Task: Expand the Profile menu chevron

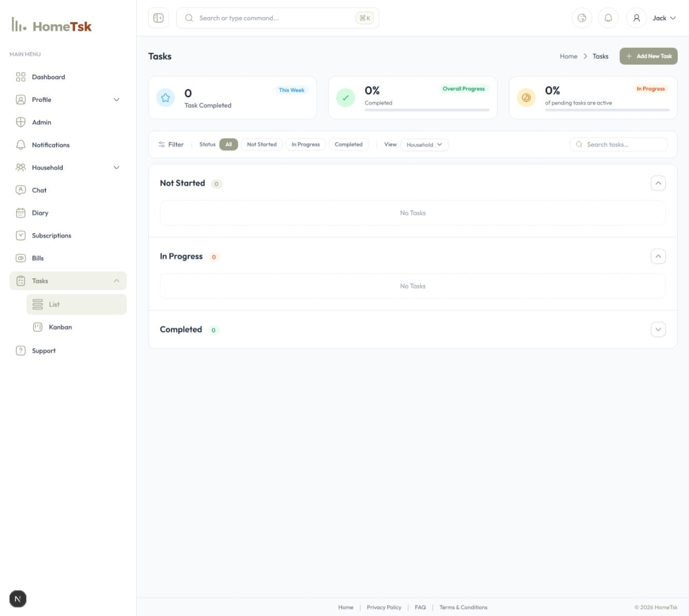Action: (116, 99)
